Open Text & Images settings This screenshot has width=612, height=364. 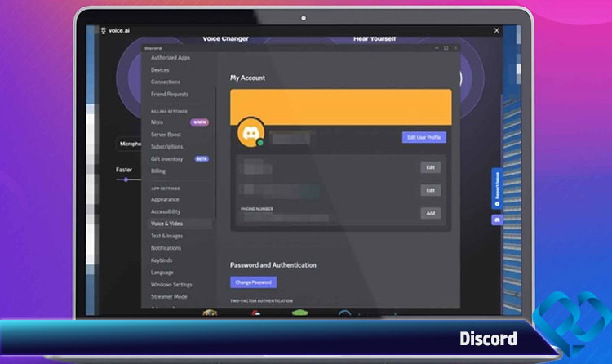click(166, 236)
